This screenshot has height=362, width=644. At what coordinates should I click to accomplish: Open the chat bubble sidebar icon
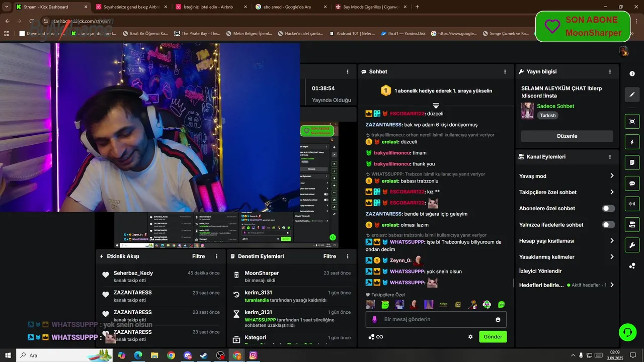pyautogui.click(x=632, y=184)
